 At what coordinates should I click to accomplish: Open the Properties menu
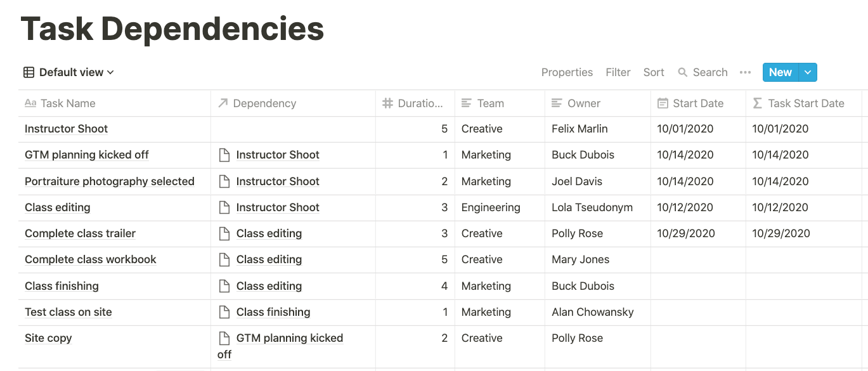567,72
